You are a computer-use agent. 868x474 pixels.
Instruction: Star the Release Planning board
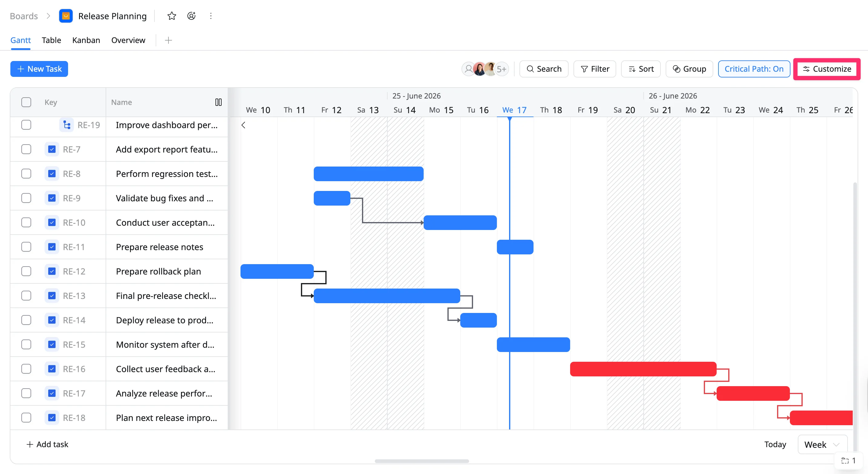coord(172,16)
